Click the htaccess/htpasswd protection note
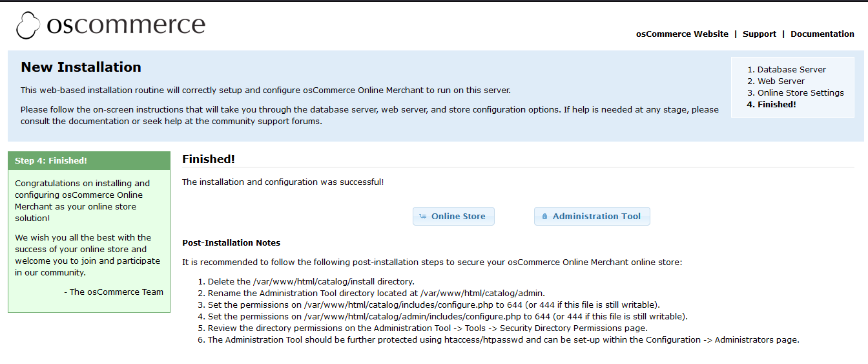868x364 pixels. (503, 340)
